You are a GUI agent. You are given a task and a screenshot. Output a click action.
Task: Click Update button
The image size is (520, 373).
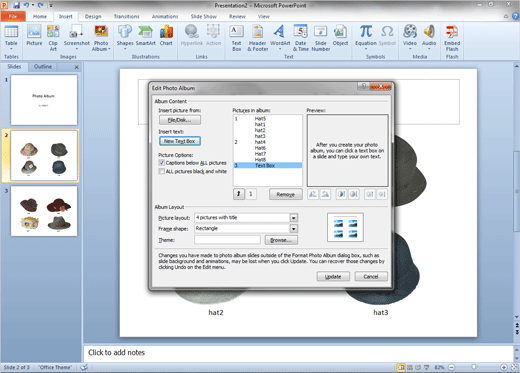coord(333,276)
